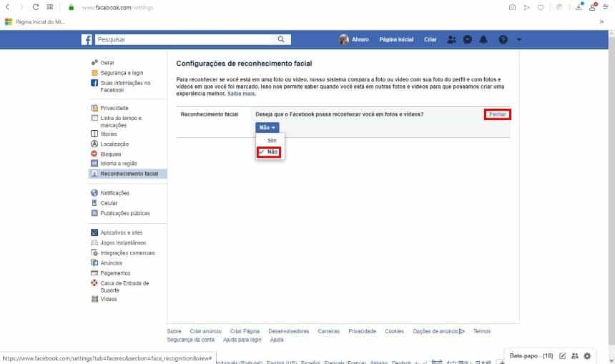Click Criar Página footer link
This screenshot has height=364, width=615.
click(x=245, y=331)
